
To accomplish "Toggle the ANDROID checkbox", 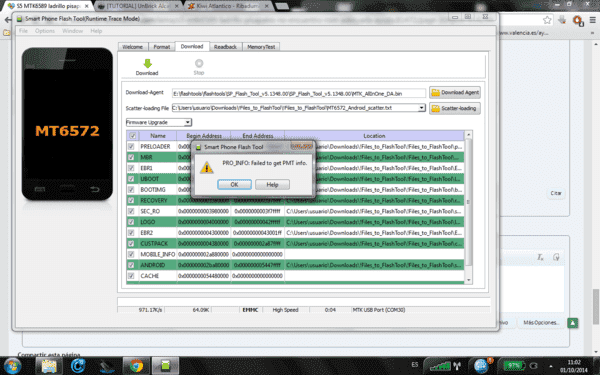I will 131,265.
